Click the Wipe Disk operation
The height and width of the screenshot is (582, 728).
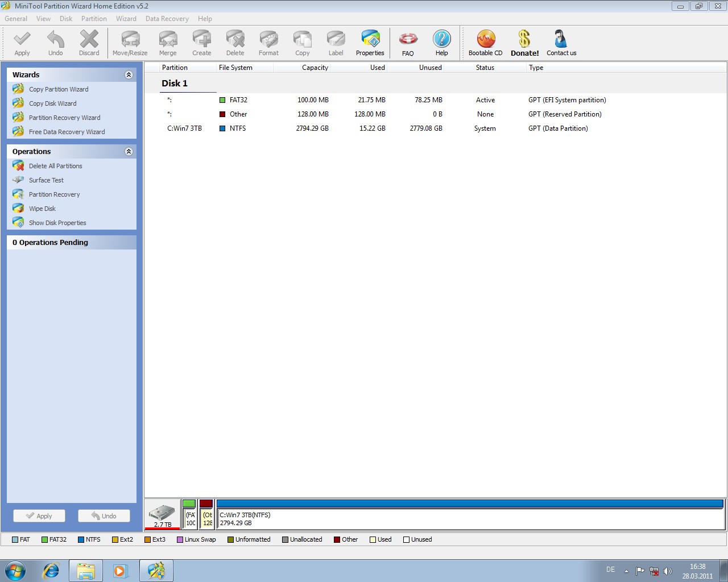[42, 209]
